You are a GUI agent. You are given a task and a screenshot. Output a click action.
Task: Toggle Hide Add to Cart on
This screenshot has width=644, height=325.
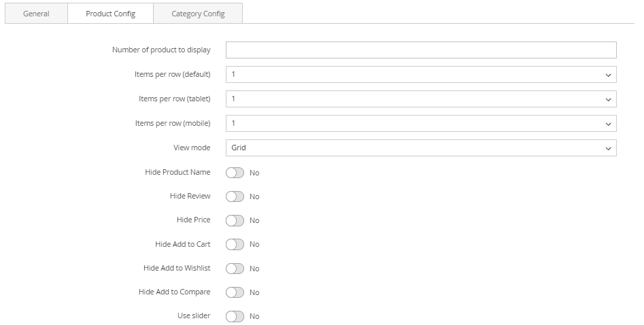[x=235, y=244]
